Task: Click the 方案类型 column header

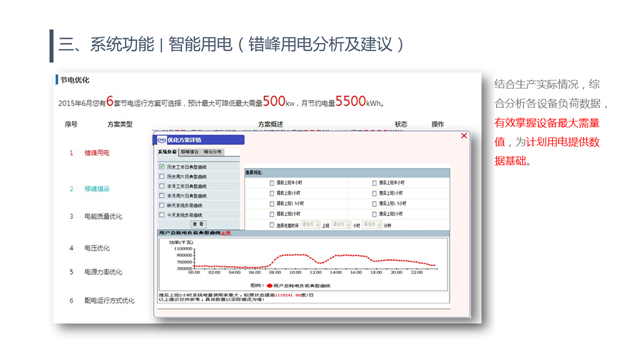Action: (120, 124)
